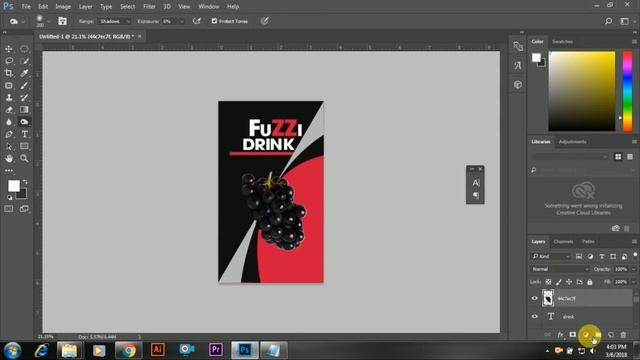Toggle pixel layer filter
This screenshot has width=640, height=360.
pyautogui.click(x=579, y=256)
